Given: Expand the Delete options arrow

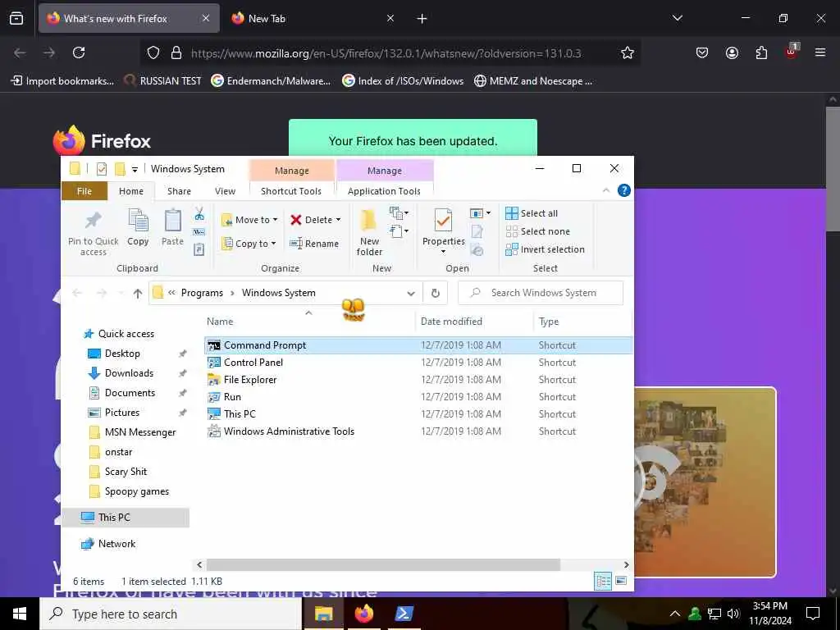Looking at the screenshot, I should (338, 220).
